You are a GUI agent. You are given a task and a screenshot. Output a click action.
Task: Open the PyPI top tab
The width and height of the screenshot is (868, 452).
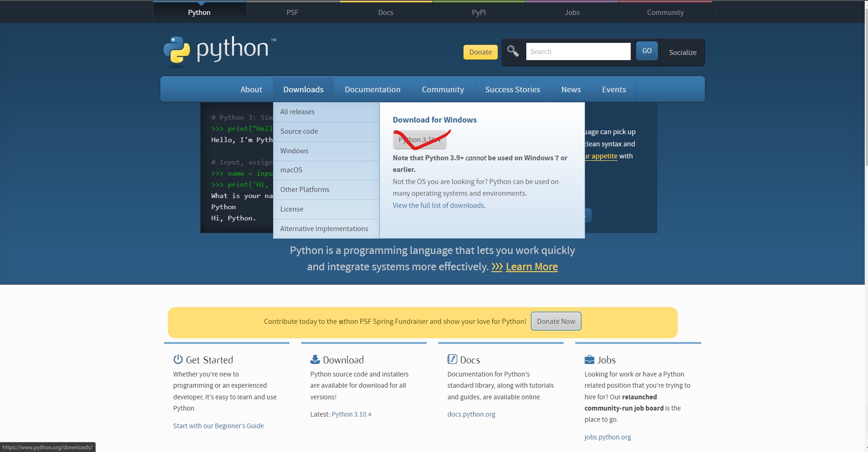479,12
